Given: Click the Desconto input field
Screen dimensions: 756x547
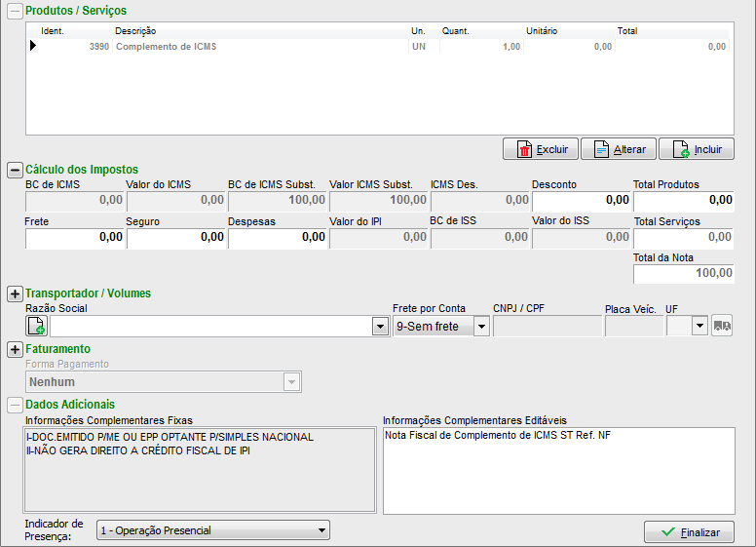Looking at the screenshot, I should pos(581,200).
